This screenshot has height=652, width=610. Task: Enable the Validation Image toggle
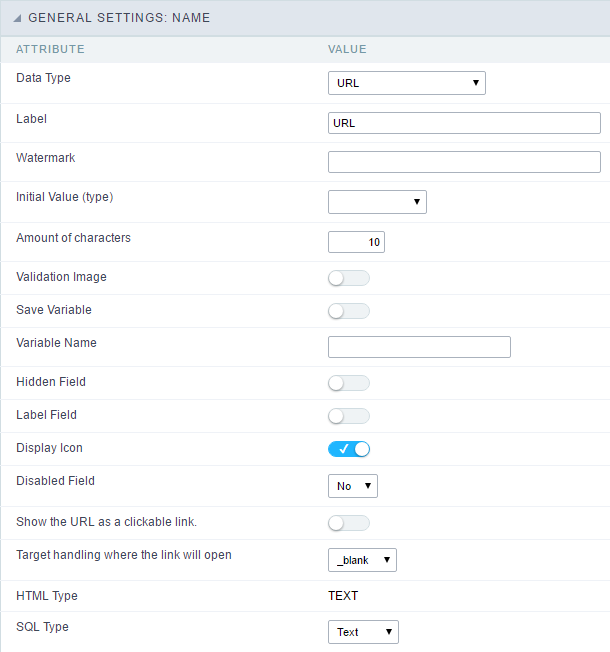(348, 278)
